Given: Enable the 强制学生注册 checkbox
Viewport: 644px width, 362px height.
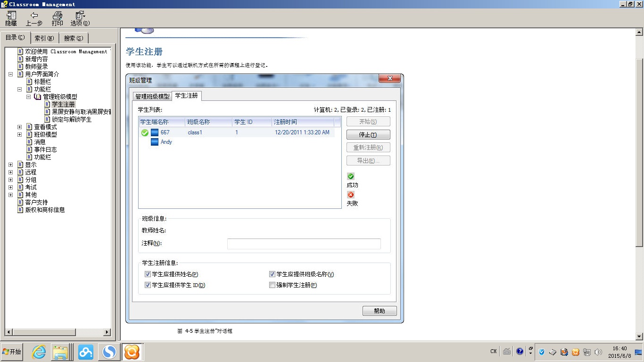Looking at the screenshot, I should [x=272, y=285].
